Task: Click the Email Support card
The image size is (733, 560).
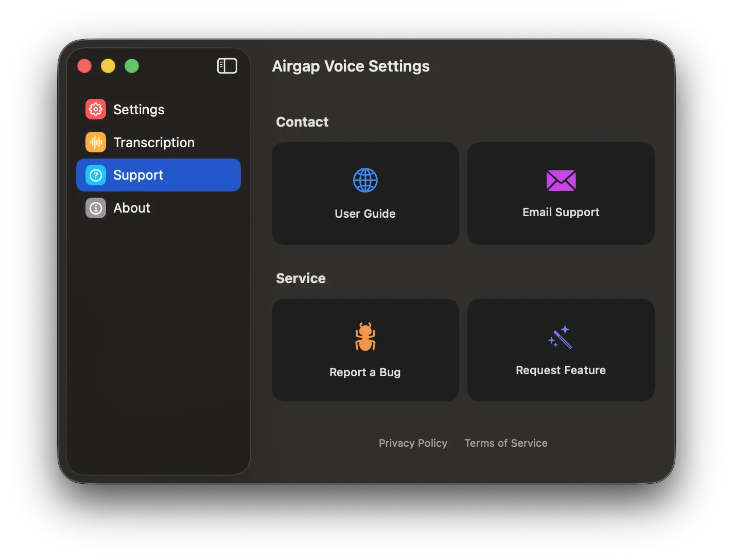Action: click(x=561, y=194)
